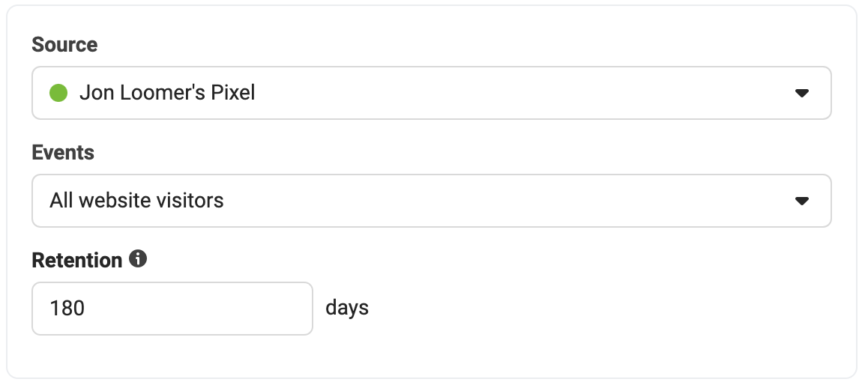Click the green pixel status dot
This screenshot has width=868, height=388.
[x=58, y=93]
